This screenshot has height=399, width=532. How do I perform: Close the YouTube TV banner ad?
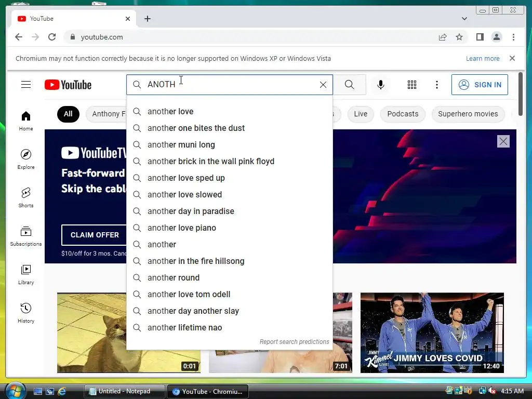(503, 141)
